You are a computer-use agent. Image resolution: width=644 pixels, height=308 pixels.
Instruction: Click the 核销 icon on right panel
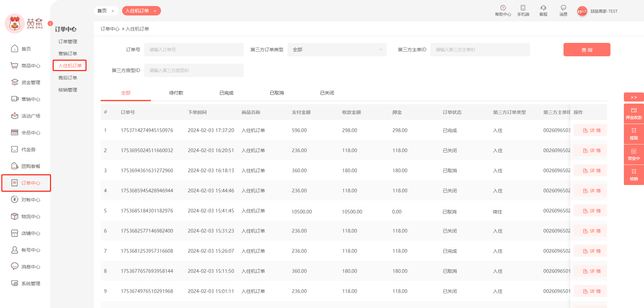tap(634, 172)
